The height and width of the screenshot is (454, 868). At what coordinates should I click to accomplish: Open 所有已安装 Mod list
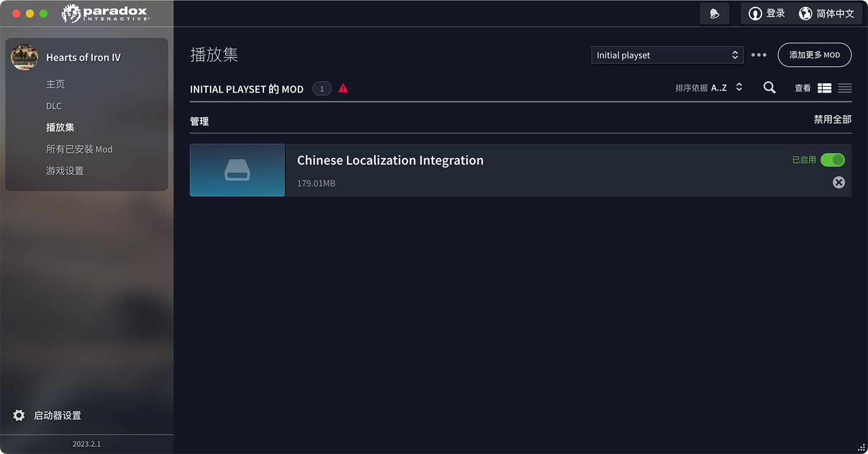[79, 149]
